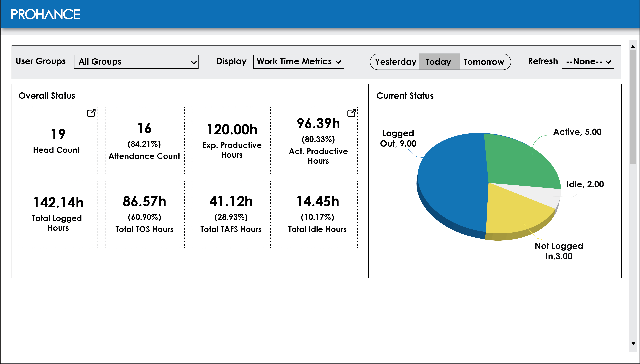Screen dimensions: 640x364
Task: Click the Attendance Count tile
Action: (145, 141)
